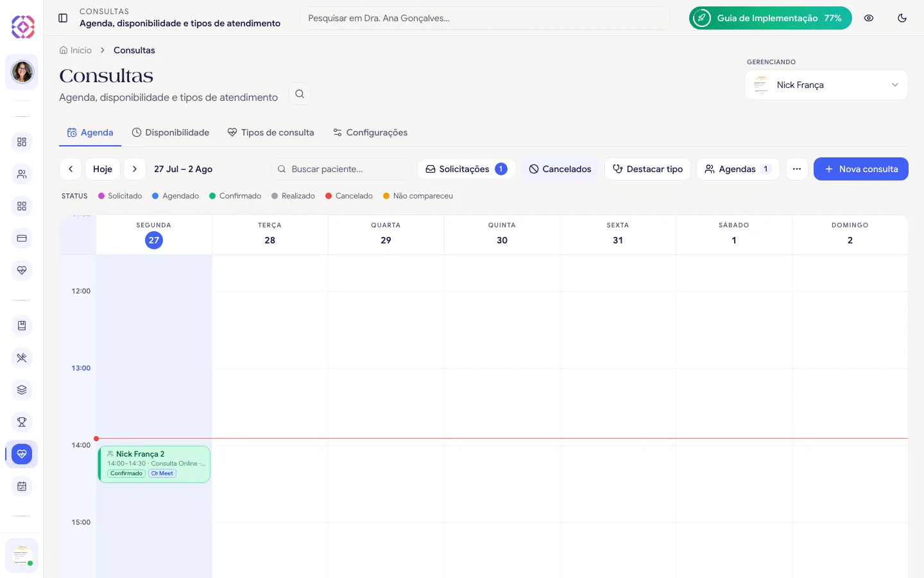Click the search magnifier beside Consultas subtitle
Viewport: 924px width, 578px height.
coord(300,94)
